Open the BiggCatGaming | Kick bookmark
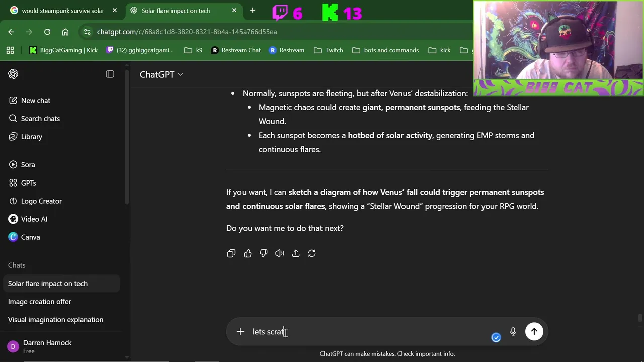644x362 pixels. (x=63, y=50)
